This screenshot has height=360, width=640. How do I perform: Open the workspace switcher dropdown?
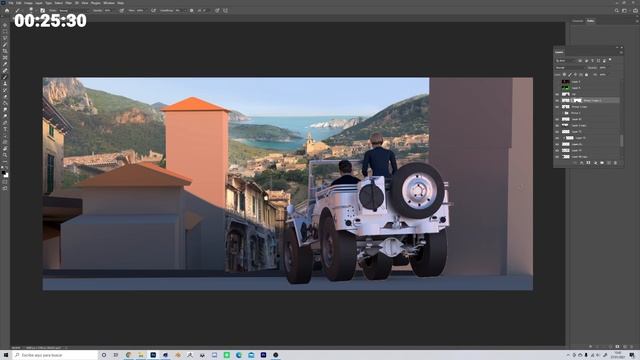pyautogui.click(x=624, y=11)
